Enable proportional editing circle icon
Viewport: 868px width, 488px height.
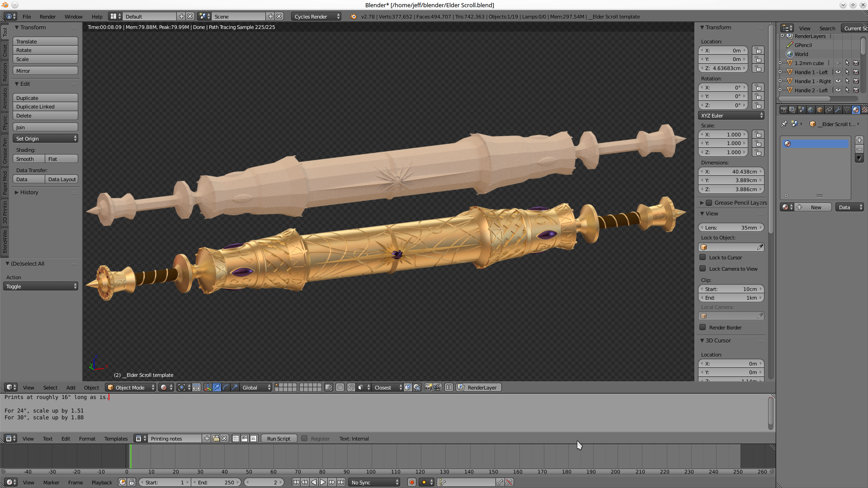click(x=340, y=387)
